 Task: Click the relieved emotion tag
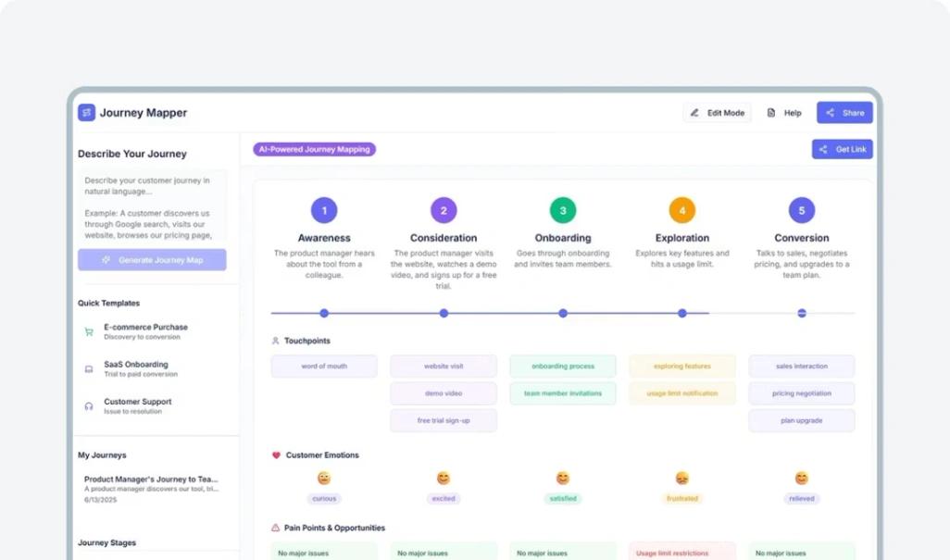tap(802, 499)
